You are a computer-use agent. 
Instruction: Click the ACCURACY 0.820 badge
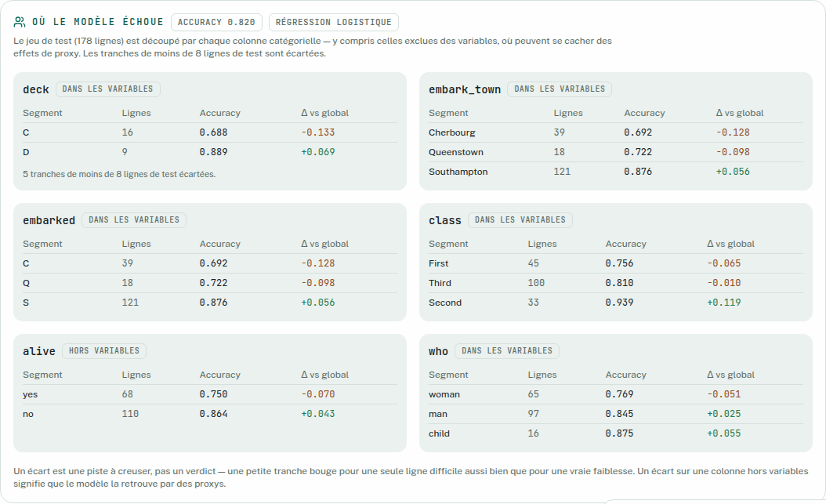(x=216, y=22)
